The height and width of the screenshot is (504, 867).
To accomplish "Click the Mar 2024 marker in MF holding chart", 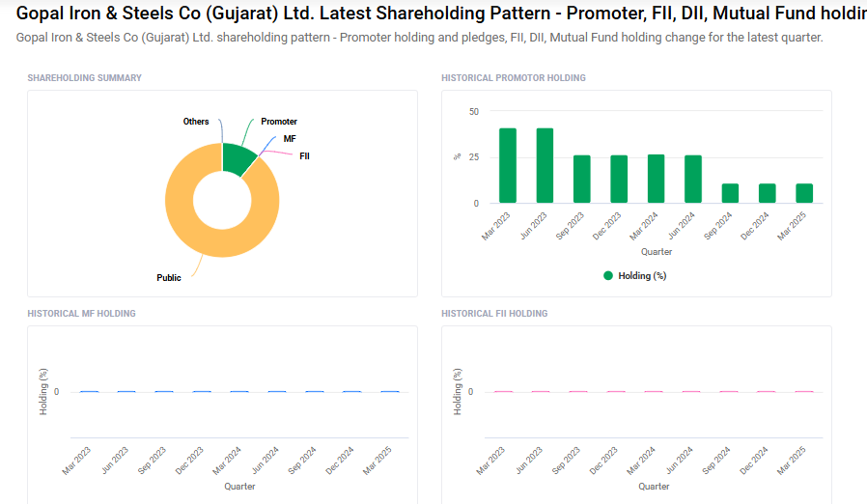I will 239,392.
